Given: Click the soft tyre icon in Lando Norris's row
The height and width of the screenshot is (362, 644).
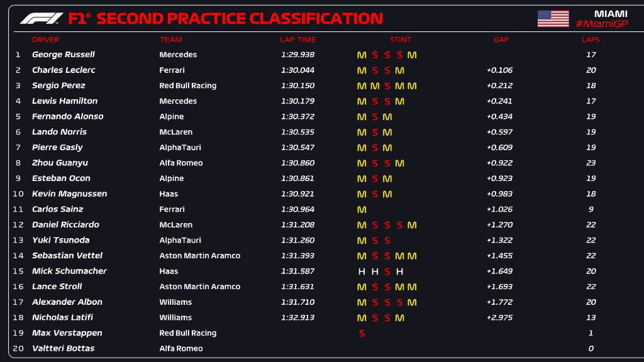Looking at the screenshot, I should (x=374, y=132).
